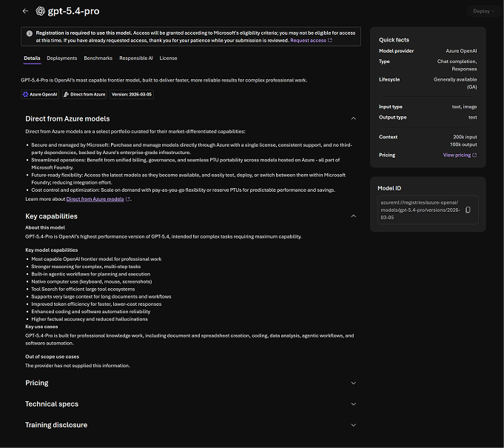The image size is (504, 448).
Task: Collapse the Direct from Azure models section
Action: click(354, 118)
